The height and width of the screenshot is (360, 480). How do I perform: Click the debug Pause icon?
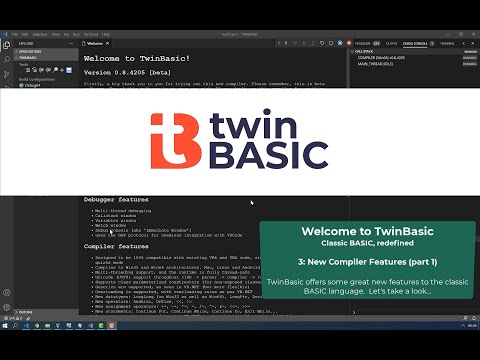[x=286, y=43]
